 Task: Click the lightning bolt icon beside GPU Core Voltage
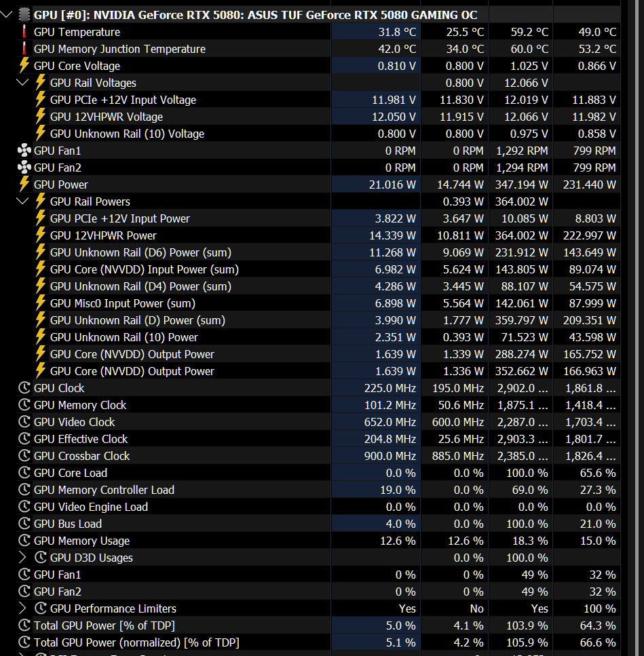click(x=24, y=66)
